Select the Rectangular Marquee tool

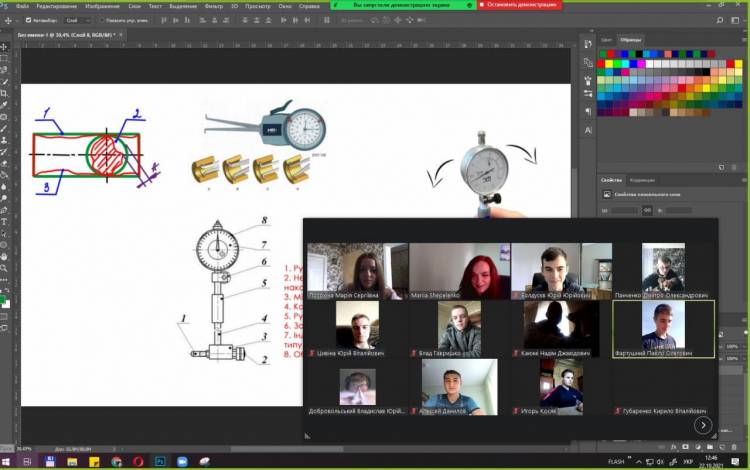[5, 57]
